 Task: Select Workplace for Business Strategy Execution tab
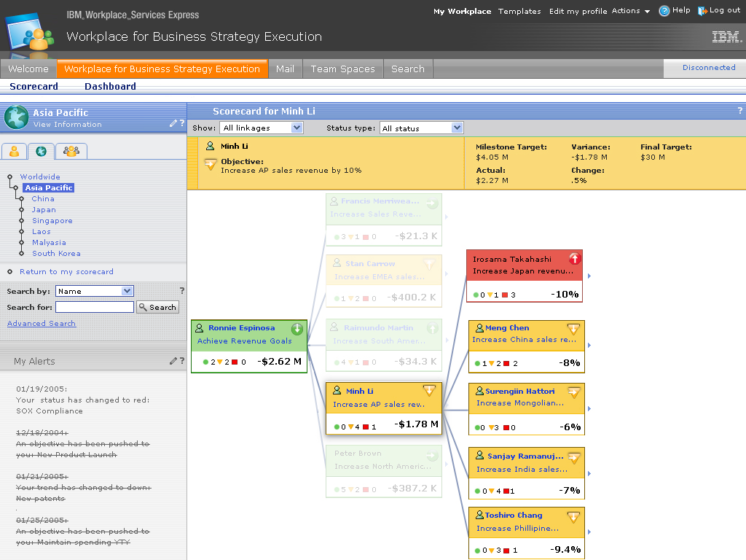162,69
